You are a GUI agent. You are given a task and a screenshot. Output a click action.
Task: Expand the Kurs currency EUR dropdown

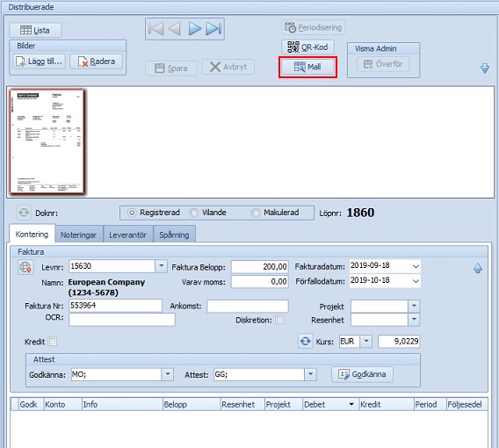pos(366,341)
